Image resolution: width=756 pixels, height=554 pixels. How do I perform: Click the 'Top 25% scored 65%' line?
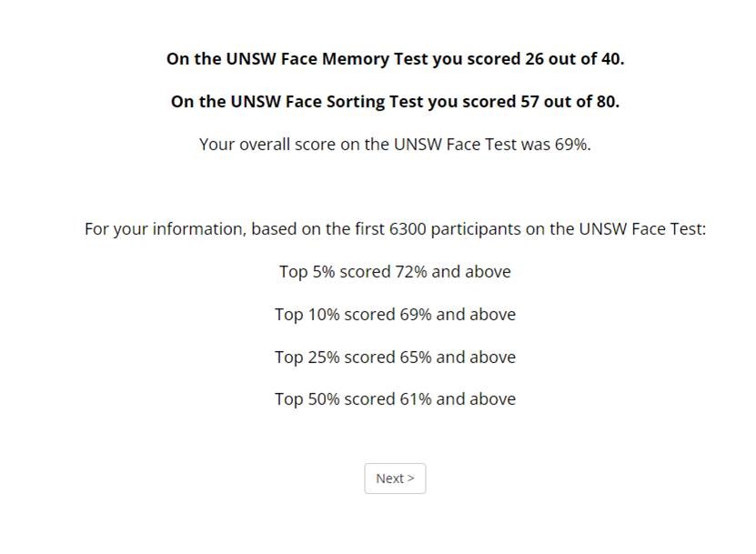coord(395,357)
